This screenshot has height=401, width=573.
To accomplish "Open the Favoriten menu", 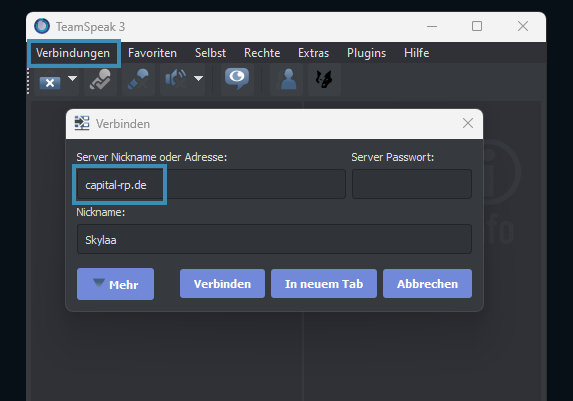I will pos(152,53).
